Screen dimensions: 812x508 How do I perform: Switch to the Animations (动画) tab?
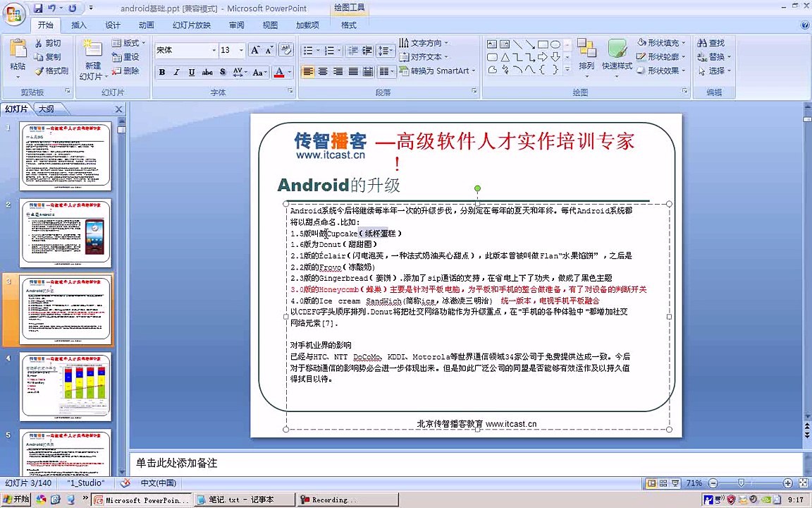tap(146, 25)
